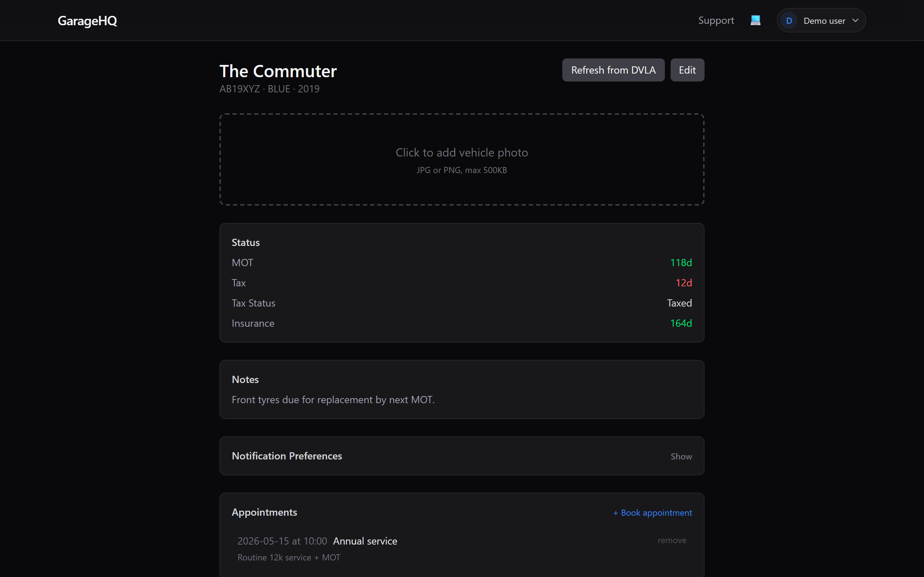Click the Notes text about front tyres

[x=333, y=400]
